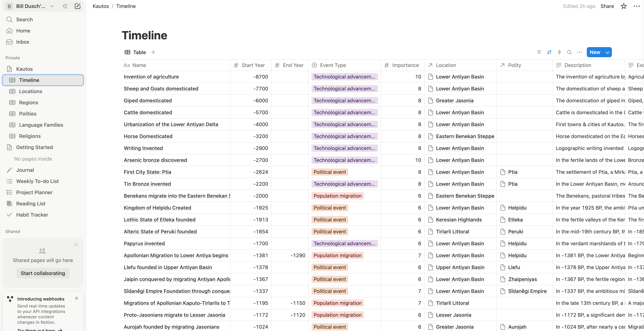
Task: Open the page options three-dot menu
Action: [x=636, y=6]
